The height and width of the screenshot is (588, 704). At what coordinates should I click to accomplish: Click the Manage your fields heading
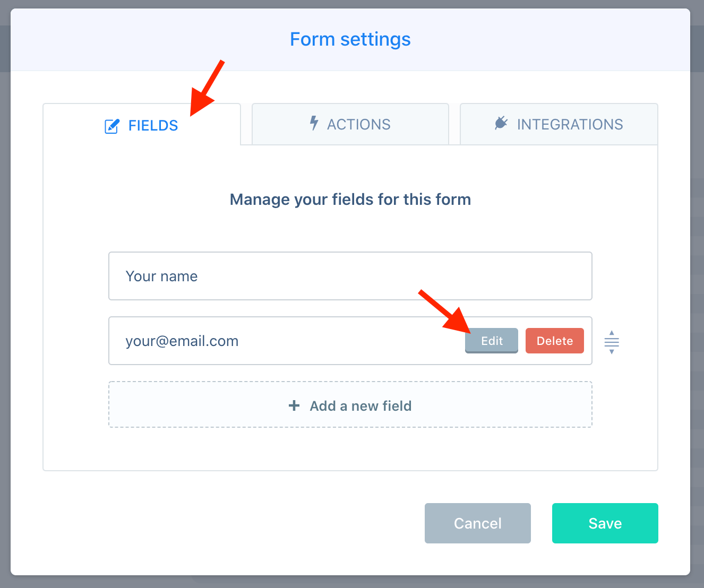[x=350, y=200]
